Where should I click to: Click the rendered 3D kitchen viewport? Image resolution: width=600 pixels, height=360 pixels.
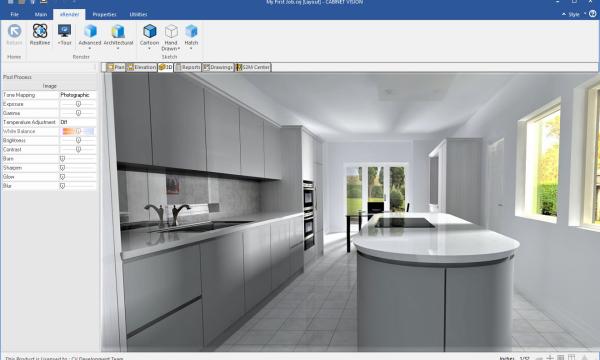(350, 212)
